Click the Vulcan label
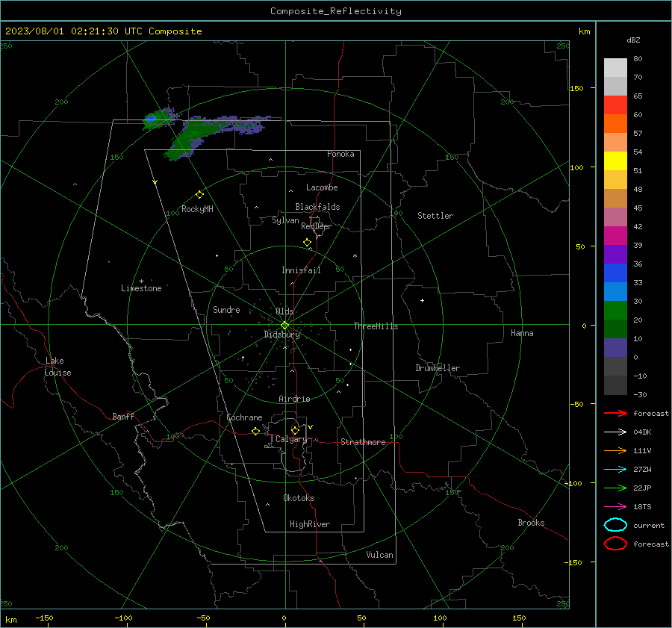The image size is (672, 628). [380, 555]
